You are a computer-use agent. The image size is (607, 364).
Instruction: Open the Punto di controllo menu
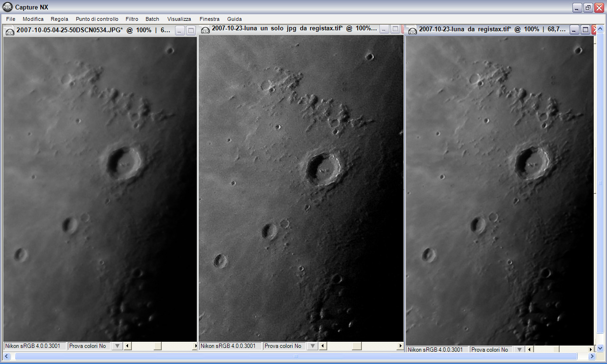pos(97,19)
